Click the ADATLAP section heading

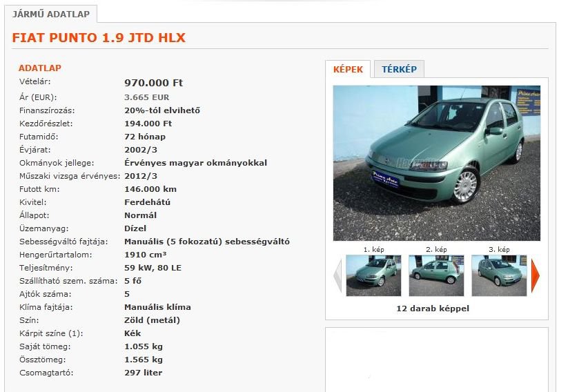(40, 68)
